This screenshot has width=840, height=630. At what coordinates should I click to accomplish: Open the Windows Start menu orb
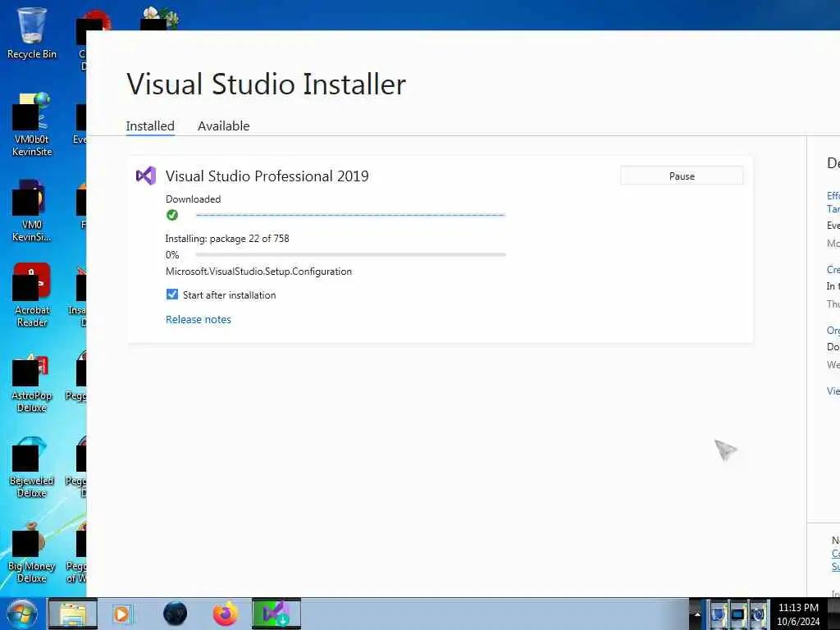22,614
